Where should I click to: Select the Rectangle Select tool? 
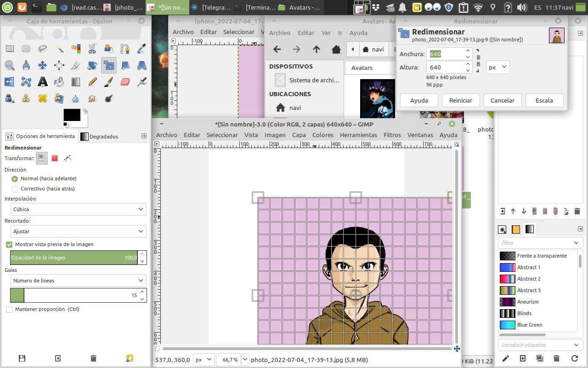[10, 49]
